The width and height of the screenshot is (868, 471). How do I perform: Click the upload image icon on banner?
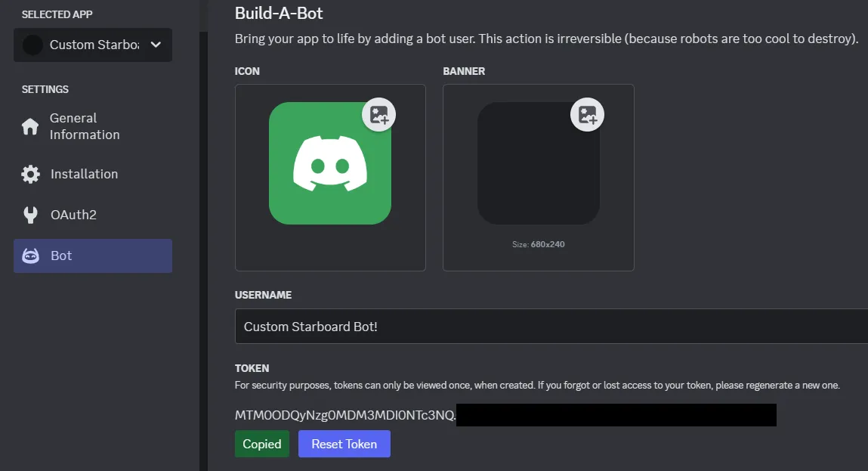587,115
